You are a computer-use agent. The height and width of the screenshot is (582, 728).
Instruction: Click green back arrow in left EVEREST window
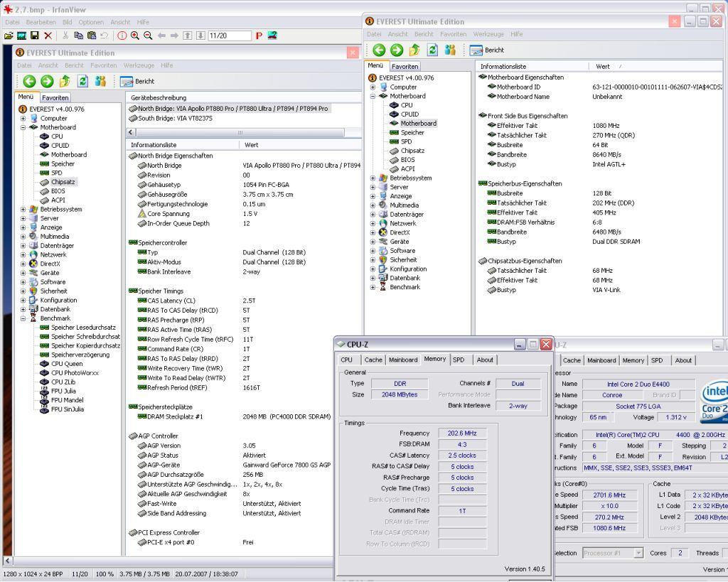29,82
